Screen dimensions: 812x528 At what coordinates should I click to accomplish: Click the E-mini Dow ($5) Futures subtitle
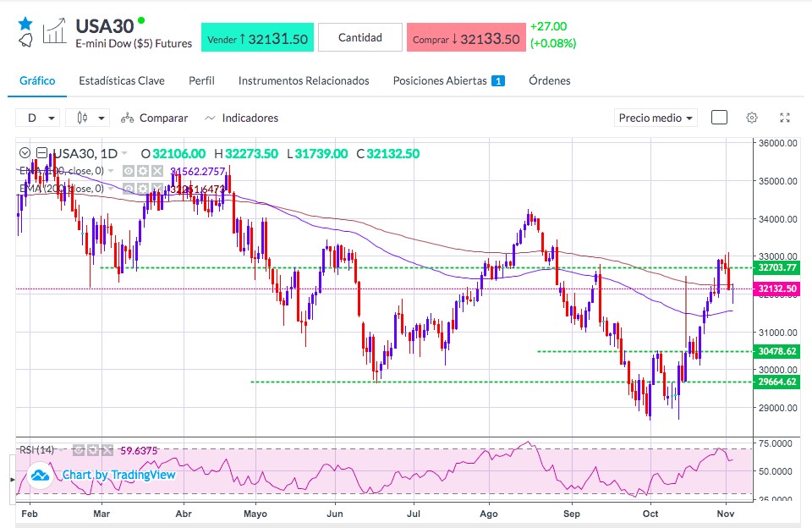coord(134,43)
